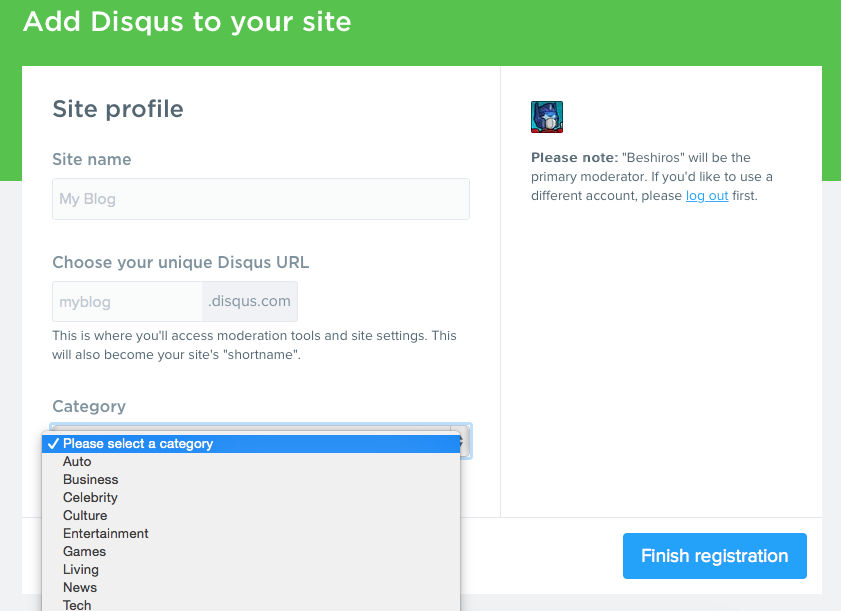This screenshot has height=611, width=841.
Task: Click the .disqus.com suffix box
Action: [250, 301]
